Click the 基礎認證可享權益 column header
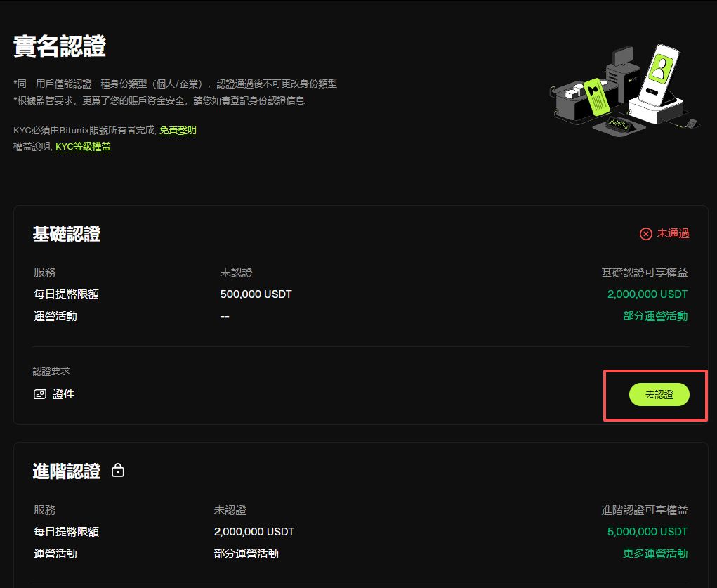This screenshot has height=588, width=717. coord(645,273)
